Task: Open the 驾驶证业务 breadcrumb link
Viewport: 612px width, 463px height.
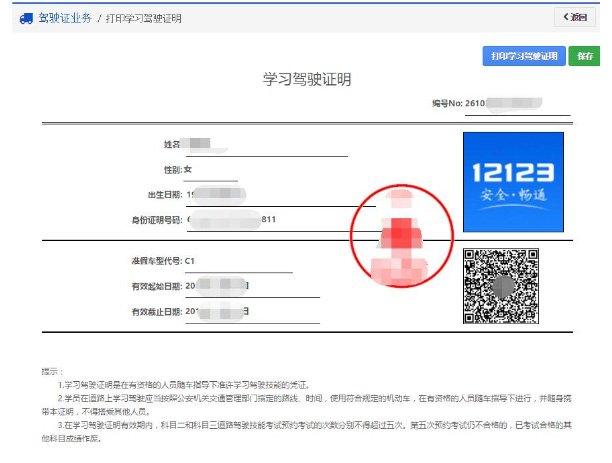Action: [65, 18]
